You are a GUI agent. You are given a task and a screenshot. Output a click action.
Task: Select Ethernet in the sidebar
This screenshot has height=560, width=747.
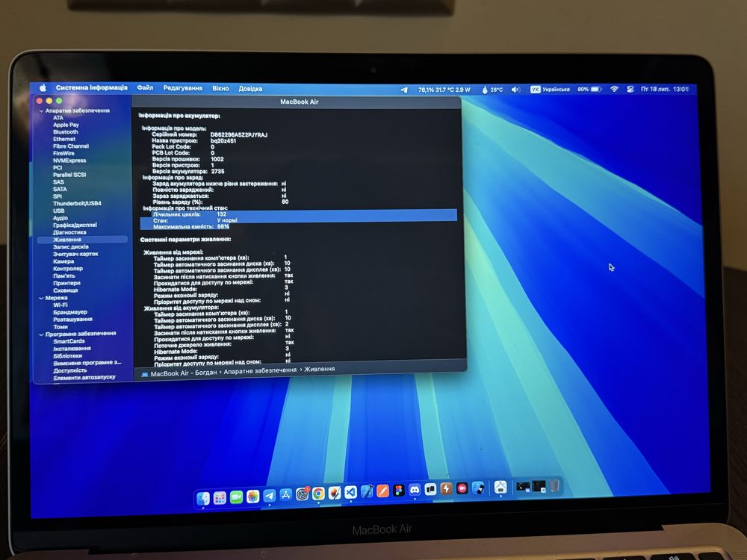point(64,139)
